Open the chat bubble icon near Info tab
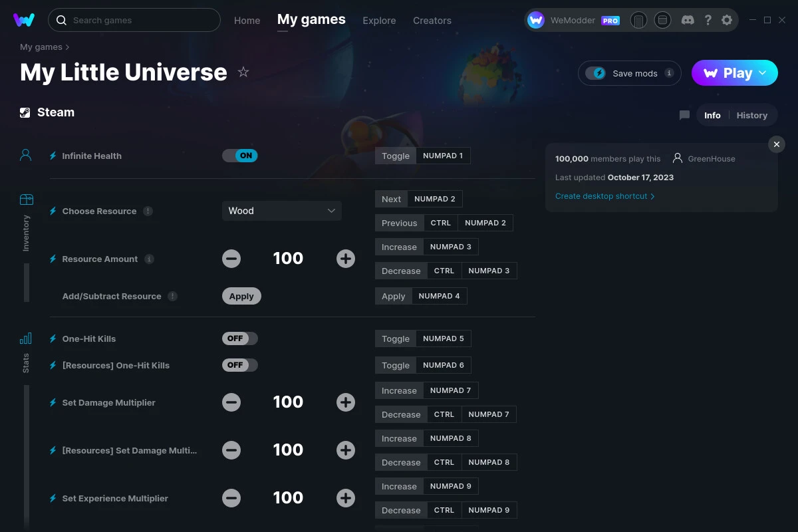Image resolution: width=798 pixels, height=532 pixels. pos(684,115)
